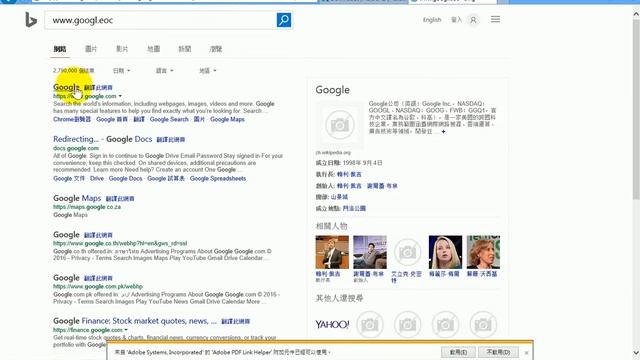Viewport: 640px width, 360px height.
Task: Open photo of fifth related person
Action: tap(483, 252)
